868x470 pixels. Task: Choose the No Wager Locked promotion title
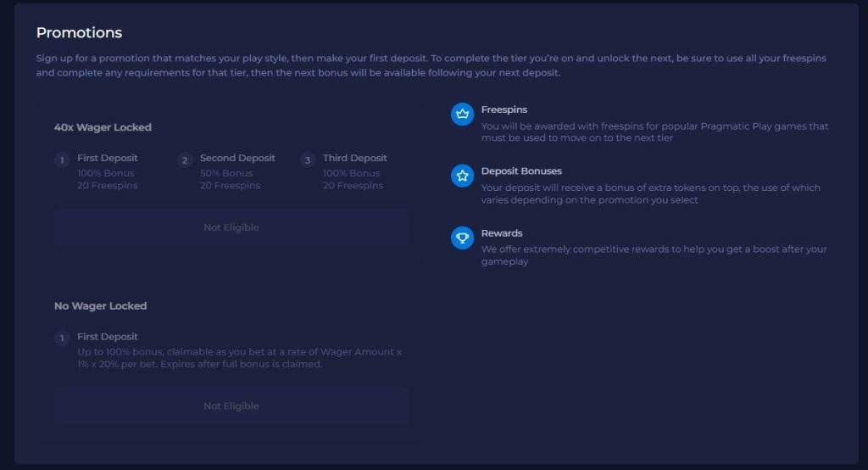tap(100, 305)
